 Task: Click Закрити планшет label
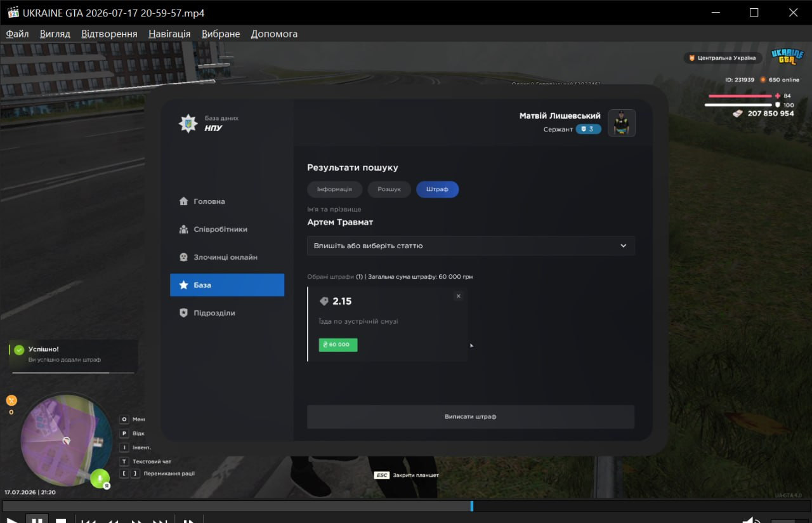click(x=416, y=475)
